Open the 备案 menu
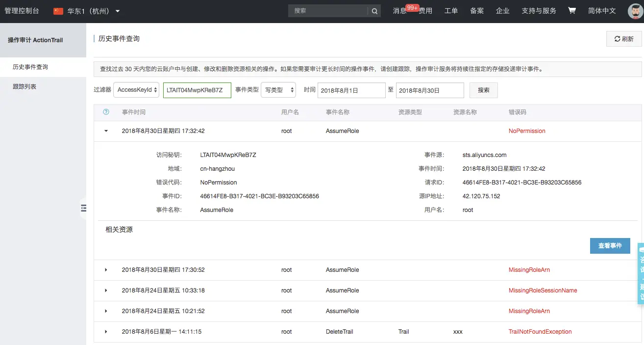Viewport: 644px width, 345px height. 477,11
